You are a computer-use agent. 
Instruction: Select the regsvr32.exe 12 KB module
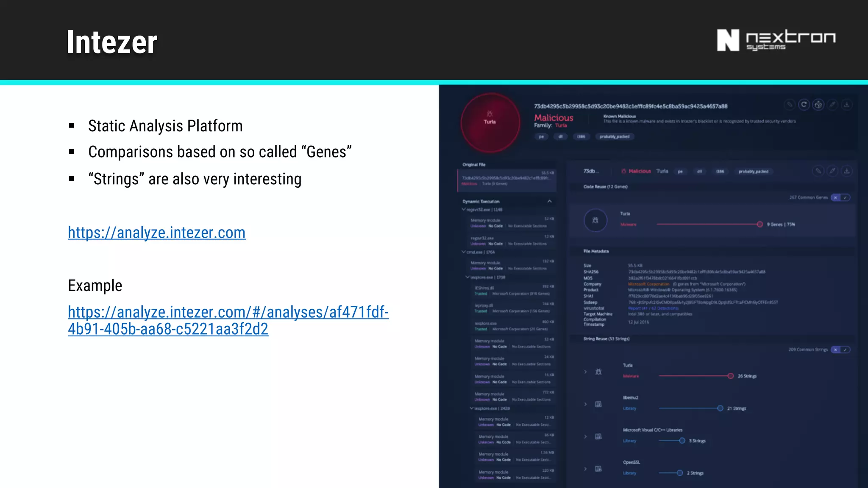[x=512, y=240]
